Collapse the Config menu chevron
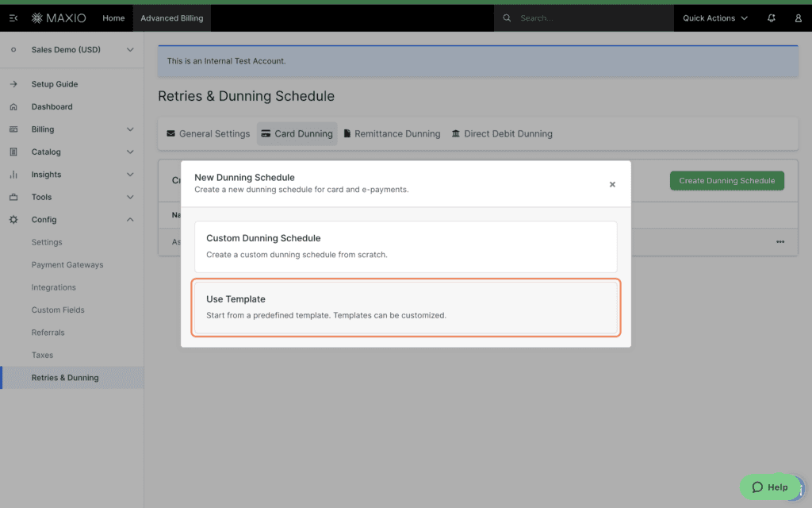This screenshot has width=812, height=508. (x=130, y=220)
